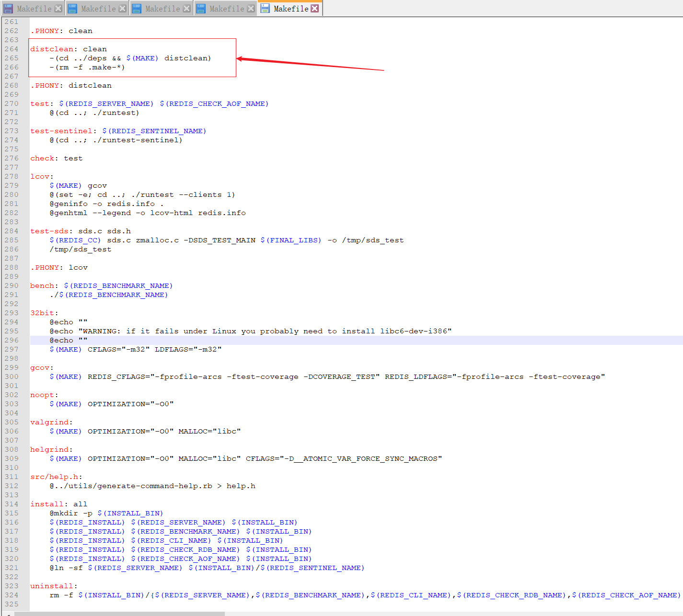Viewport: 683px width, 616px height.
Task: Close the first Makefile tab
Action: [x=59, y=8]
